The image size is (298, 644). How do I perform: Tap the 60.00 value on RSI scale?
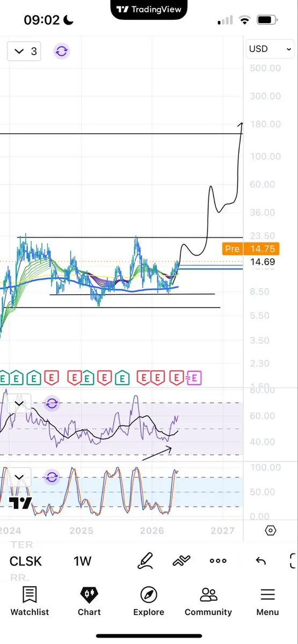(263, 416)
